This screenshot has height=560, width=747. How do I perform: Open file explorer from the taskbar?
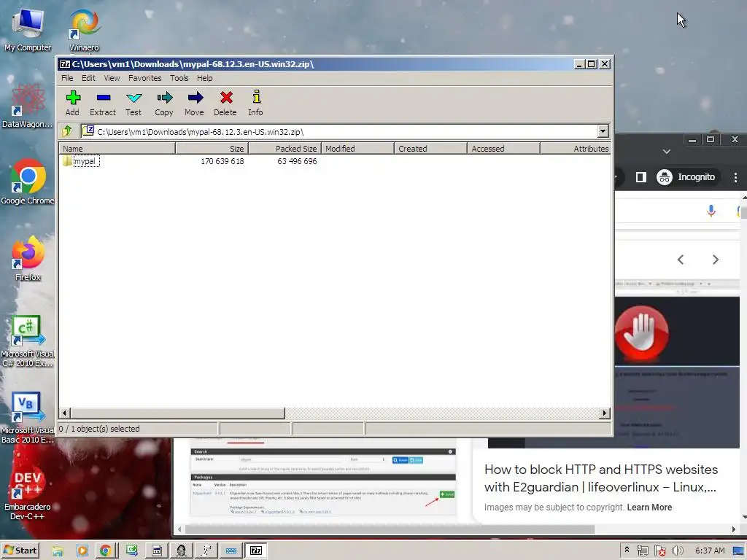(x=58, y=551)
